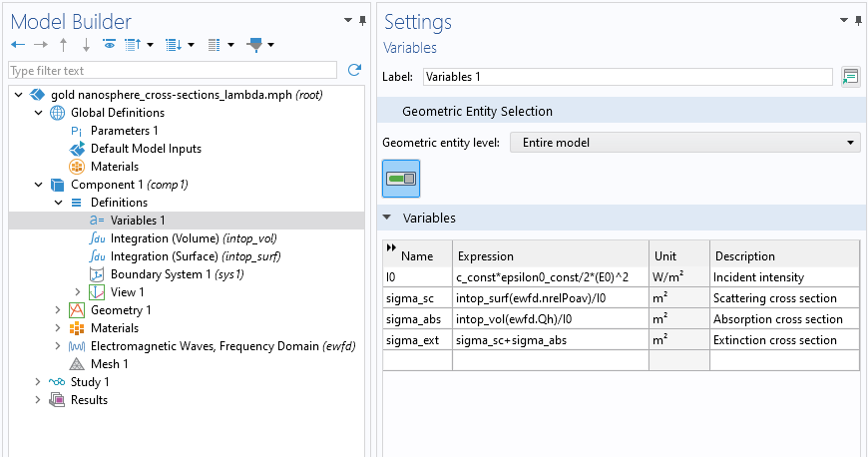Click the refresh icon beside filter box

tap(354, 70)
